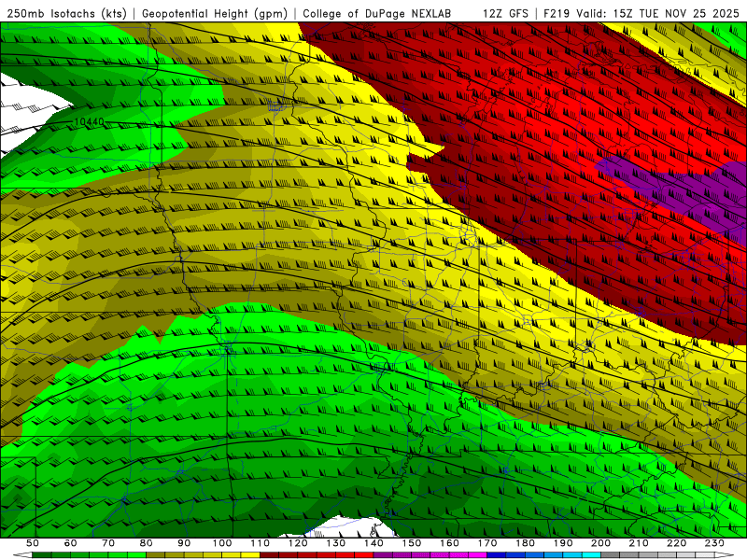The height and width of the screenshot is (560, 747).
Task: Click the 160 label on the legend
Action: pyautogui.click(x=450, y=543)
